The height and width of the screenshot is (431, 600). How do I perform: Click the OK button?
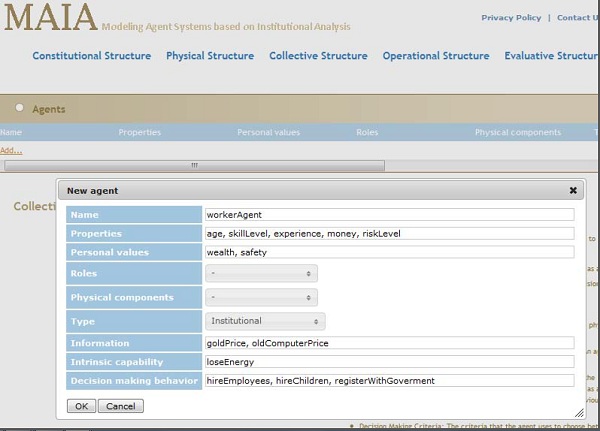pos(81,406)
